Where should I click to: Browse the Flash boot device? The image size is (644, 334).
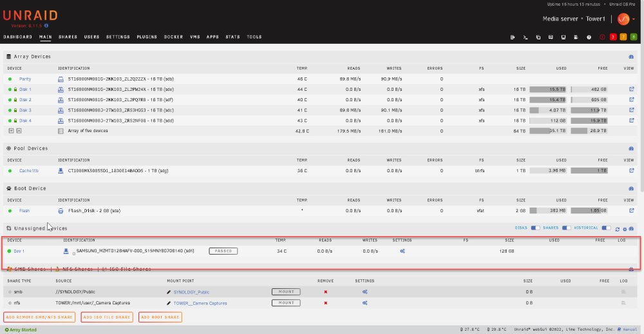click(631, 210)
